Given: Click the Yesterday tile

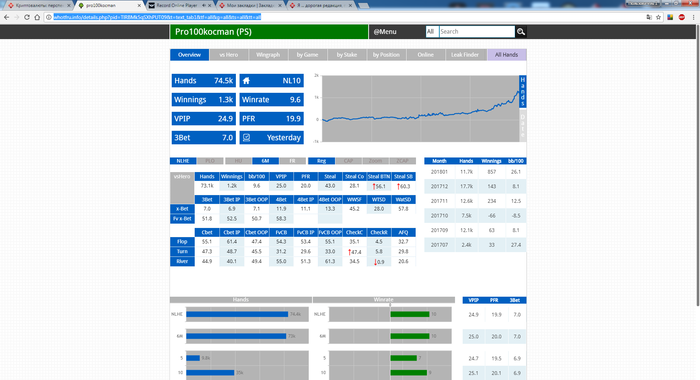Looking at the screenshot, I should (271, 138).
